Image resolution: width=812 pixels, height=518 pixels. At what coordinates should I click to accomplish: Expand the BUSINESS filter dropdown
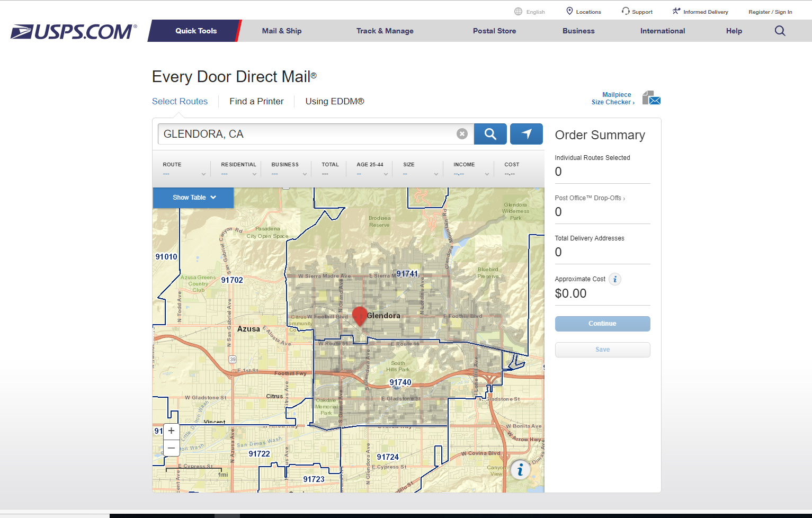point(305,174)
